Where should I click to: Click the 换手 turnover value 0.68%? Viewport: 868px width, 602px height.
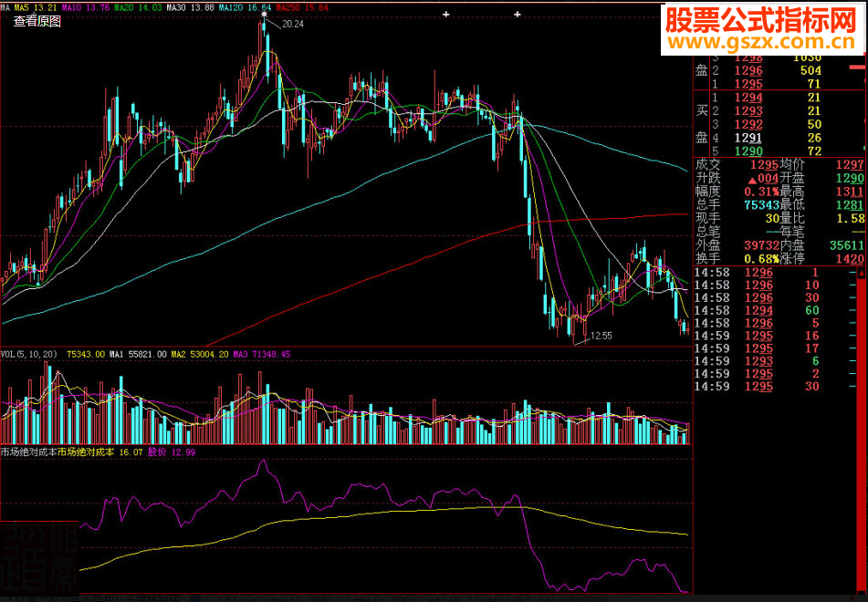coord(761,259)
